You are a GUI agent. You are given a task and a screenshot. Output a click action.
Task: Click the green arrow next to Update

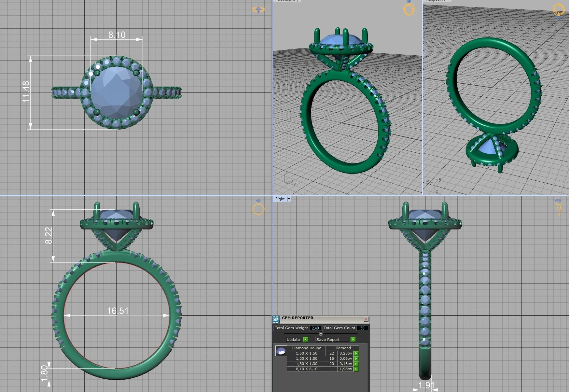coord(305,339)
